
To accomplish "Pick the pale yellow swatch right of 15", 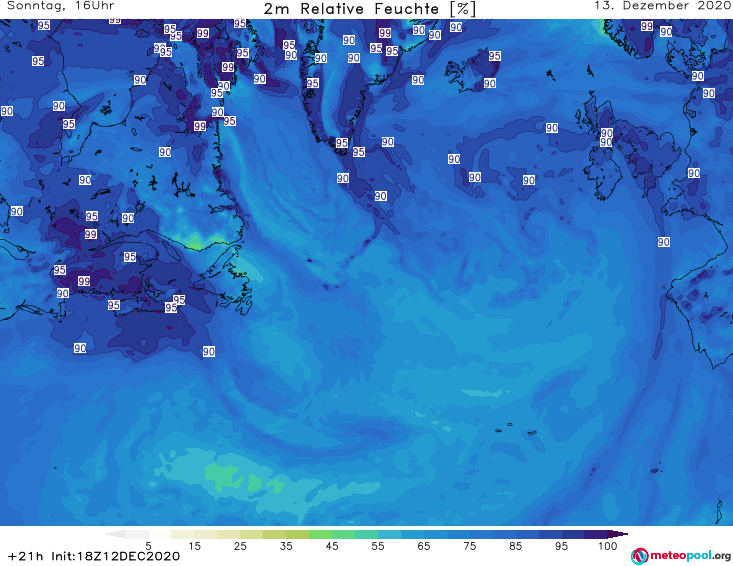I will [206, 534].
